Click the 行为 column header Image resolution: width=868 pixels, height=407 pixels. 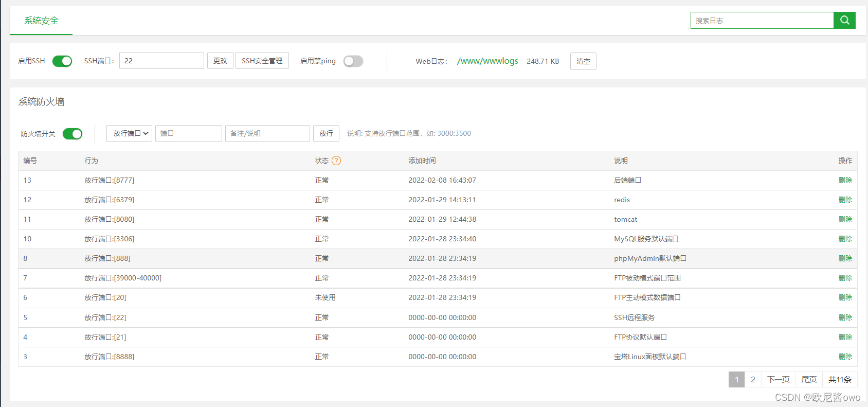91,161
